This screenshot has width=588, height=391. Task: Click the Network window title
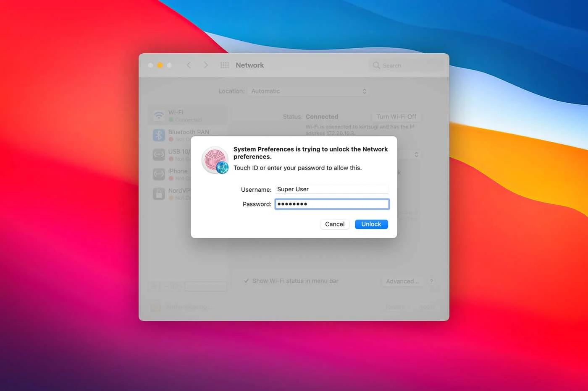click(x=250, y=65)
